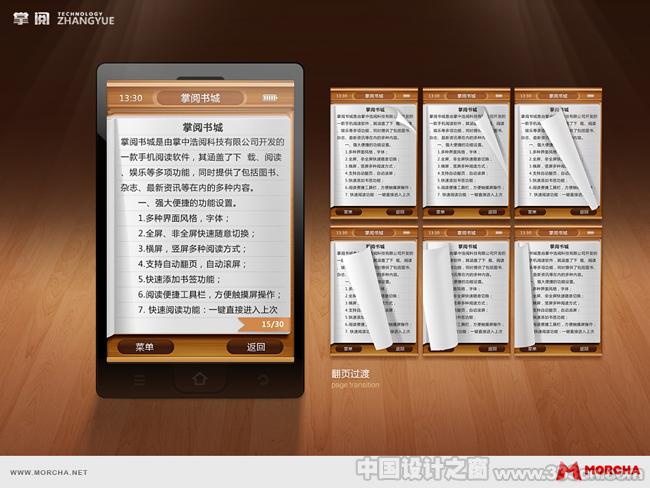
Task: Click the 掌阅 ZHANGYUE logo
Action: point(63,19)
